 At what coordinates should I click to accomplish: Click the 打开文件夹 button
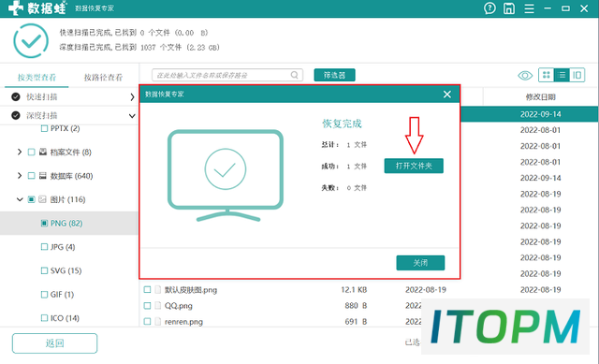point(414,166)
